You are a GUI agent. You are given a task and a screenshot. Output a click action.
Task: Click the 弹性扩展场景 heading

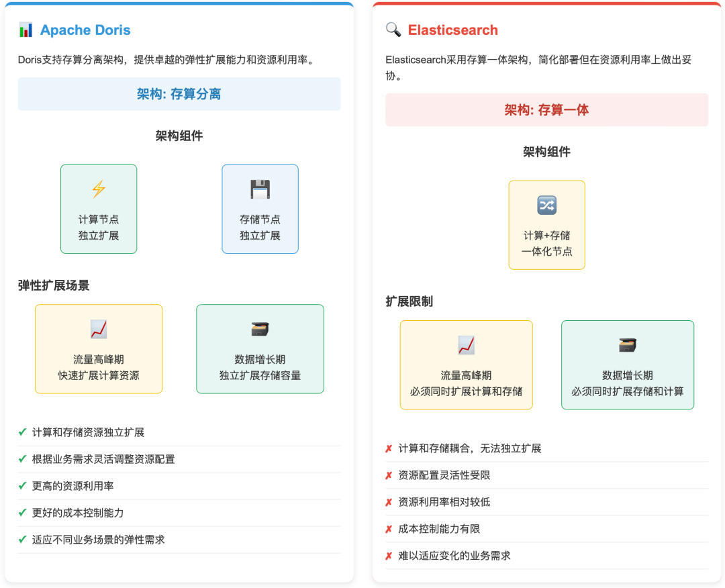(x=54, y=285)
